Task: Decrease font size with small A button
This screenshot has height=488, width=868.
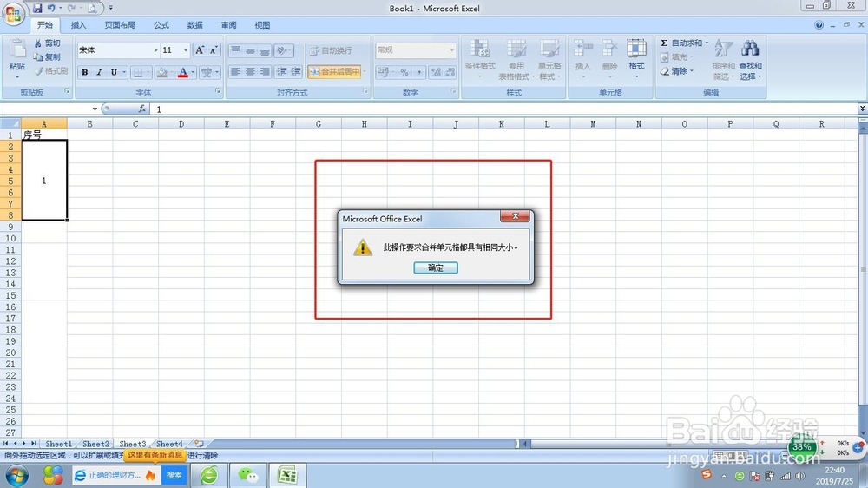Action: 214,49
